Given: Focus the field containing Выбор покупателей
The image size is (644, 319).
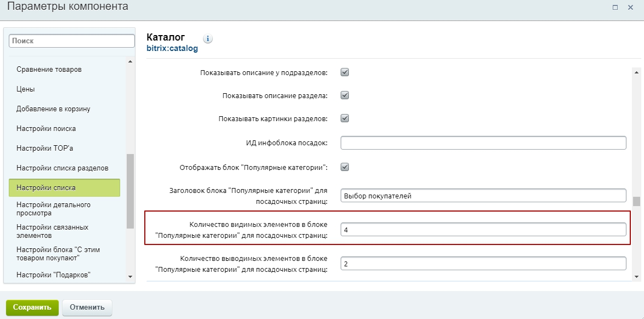Looking at the screenshot, I should coord(483,196).
